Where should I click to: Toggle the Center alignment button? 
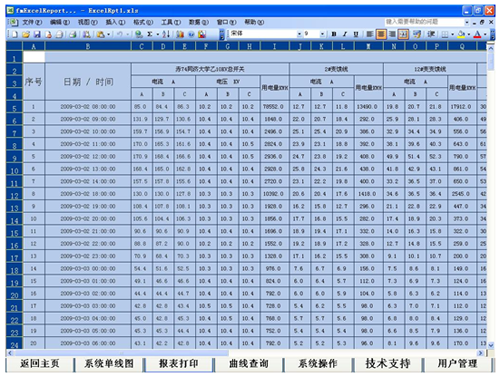(x=381, y=34)
